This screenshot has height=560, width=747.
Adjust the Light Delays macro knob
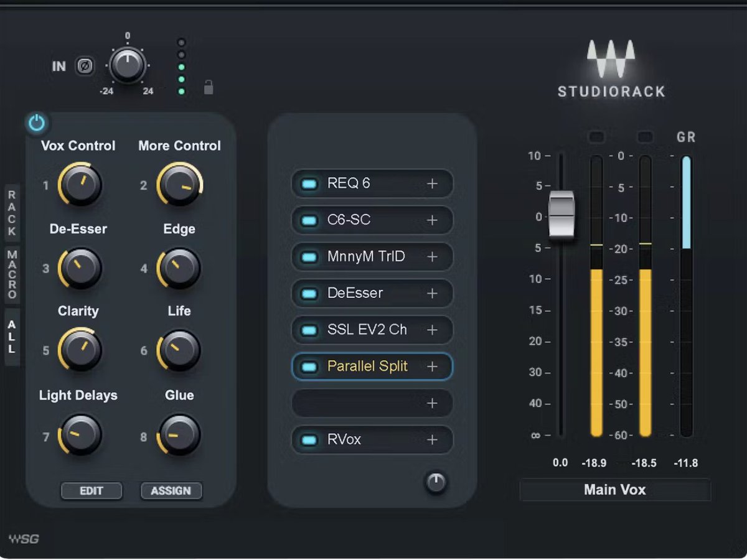click(x=80, y=435)
